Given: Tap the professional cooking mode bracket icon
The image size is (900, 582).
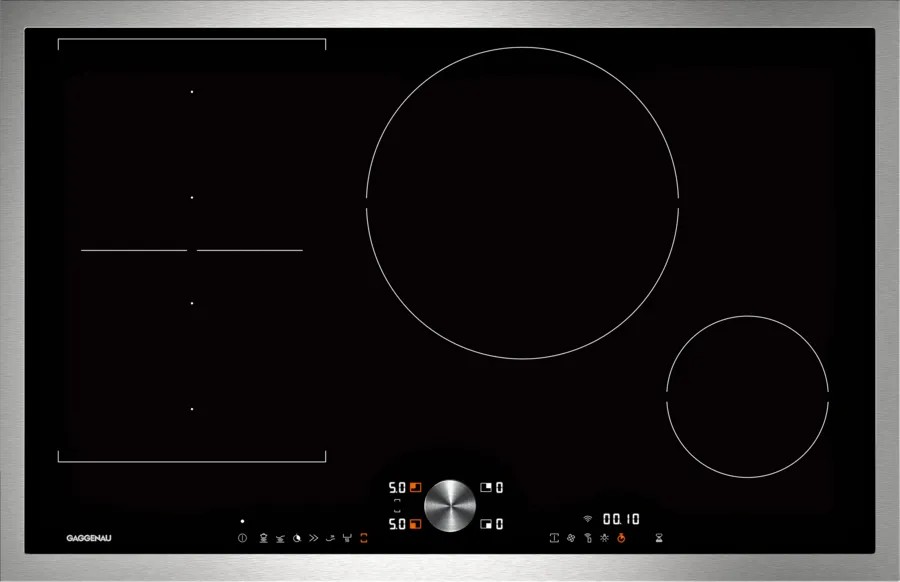Looking at the screenshot, I should (x=554, y=538).
